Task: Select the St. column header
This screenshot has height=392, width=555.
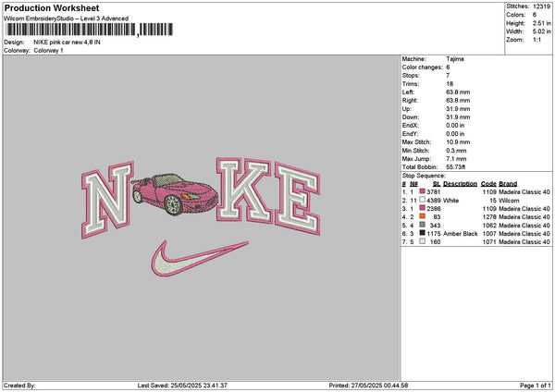Action: click(436, 184)
